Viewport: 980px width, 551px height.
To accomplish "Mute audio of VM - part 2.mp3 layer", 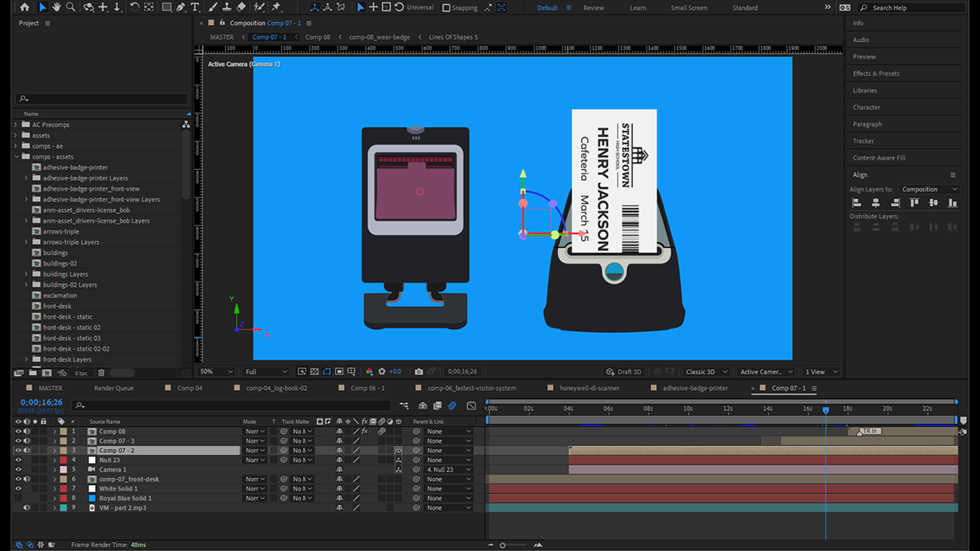I will click(x=27, y=508).
